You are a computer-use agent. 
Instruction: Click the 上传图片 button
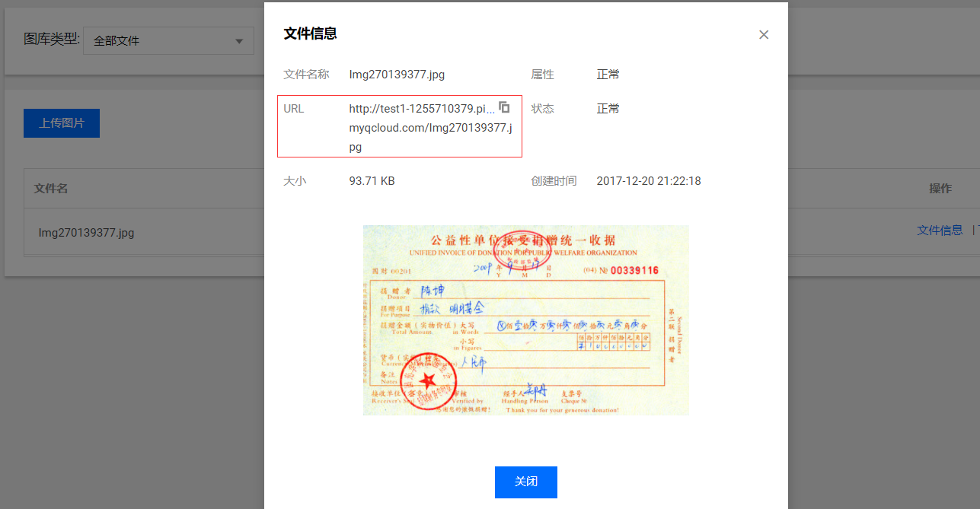tap(62, 123)
